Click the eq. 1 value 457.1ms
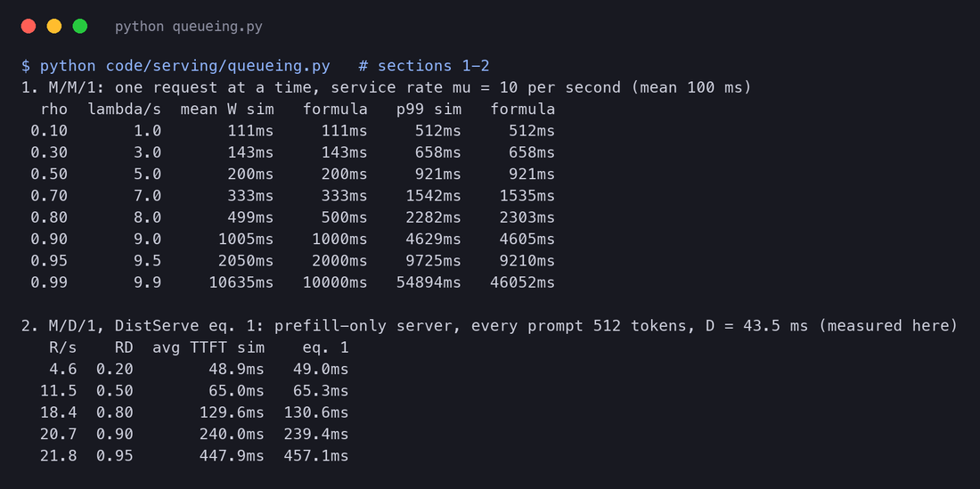 coord(316,456)
